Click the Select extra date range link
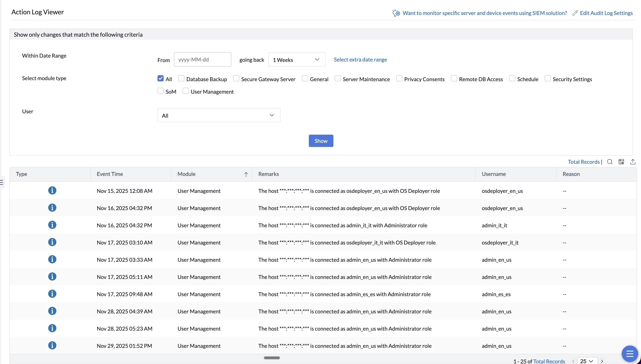Image resolution: width=641 pixels, height=364 pixels. coord(360,59)
